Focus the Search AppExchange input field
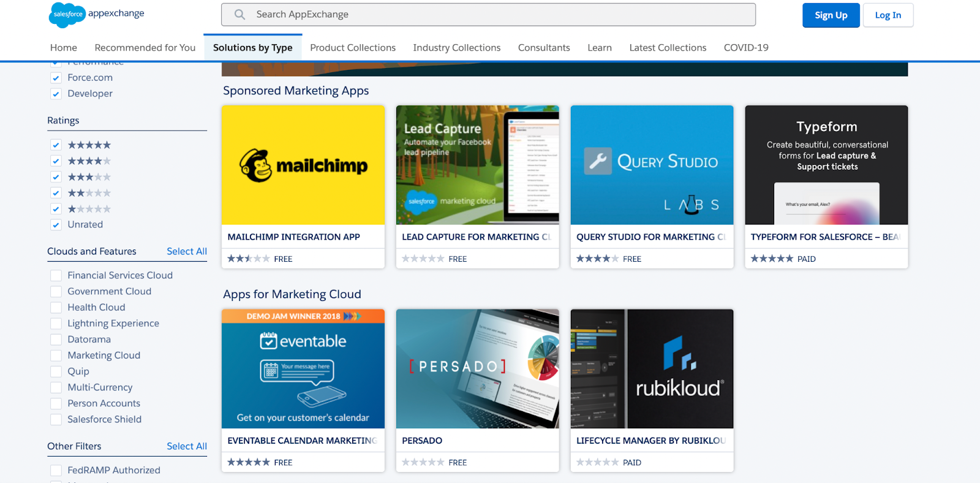Viewport: 980px width, 483px height. 488,15
